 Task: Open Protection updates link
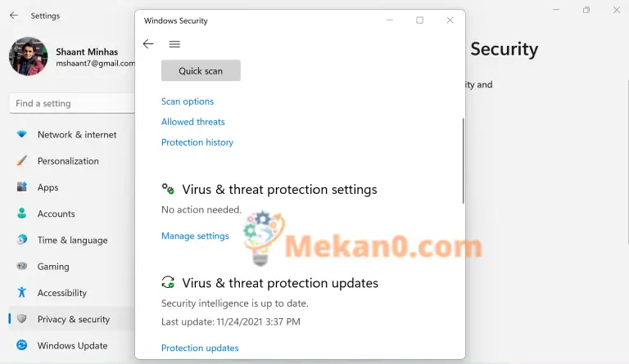point(200,348)
